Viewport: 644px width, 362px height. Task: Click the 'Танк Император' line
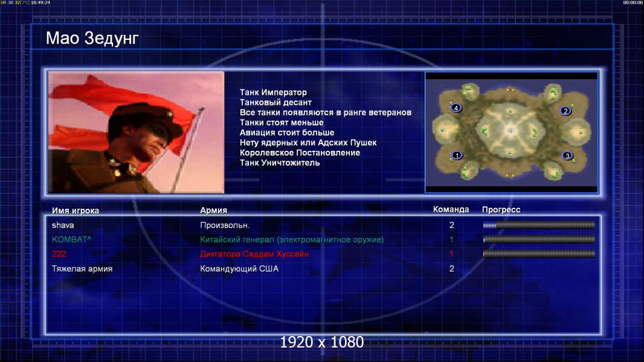pyautogui.click(x=273, y=92)
